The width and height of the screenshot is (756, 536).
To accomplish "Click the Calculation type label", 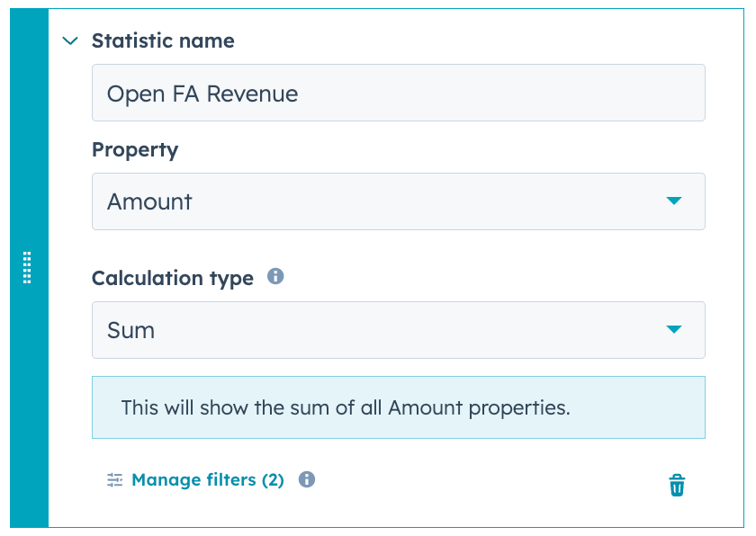I will click(x=173, y=279).
